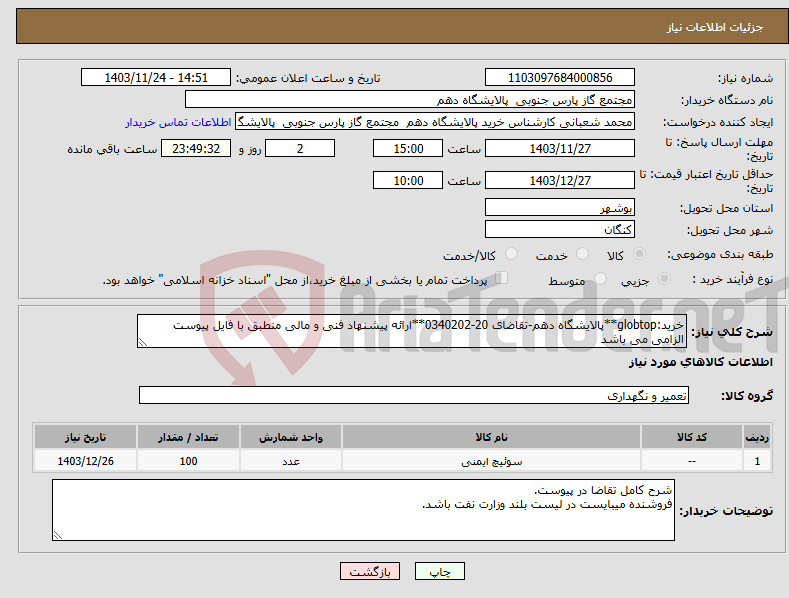Open اطلاعات تماس خریدار link
The width and height of the screenshot is (789, 598).
coord(178,122)
